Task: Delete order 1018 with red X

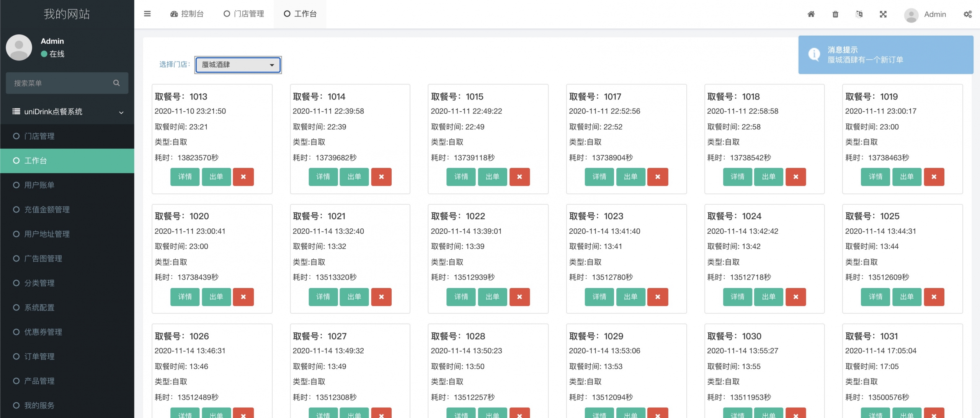Action: point(796,177)
